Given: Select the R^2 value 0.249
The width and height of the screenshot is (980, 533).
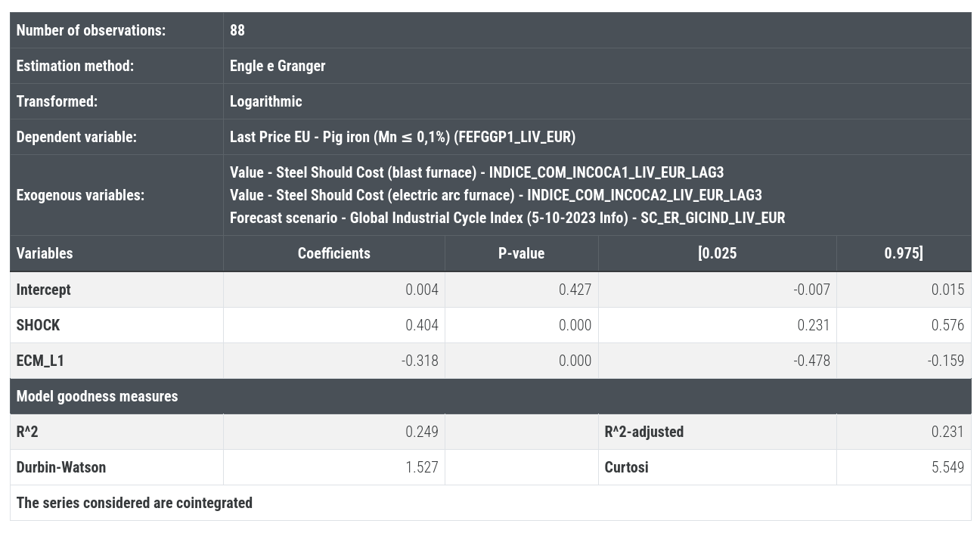Looking at the screenshot, I should tap(422, 432).
